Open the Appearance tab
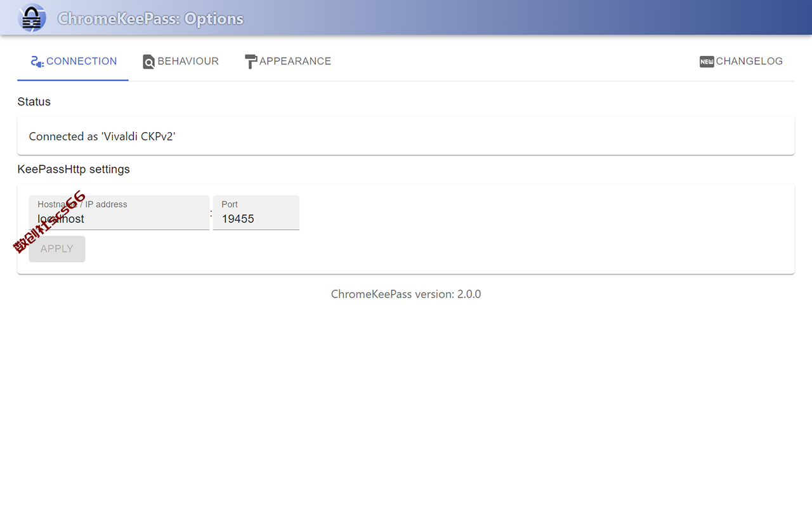The image size is (812, 508). (x=287, y=62)
